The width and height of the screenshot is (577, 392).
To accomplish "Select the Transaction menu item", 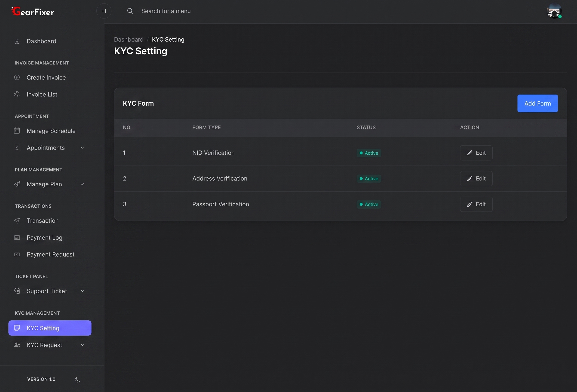I will (x=50, y=221).
